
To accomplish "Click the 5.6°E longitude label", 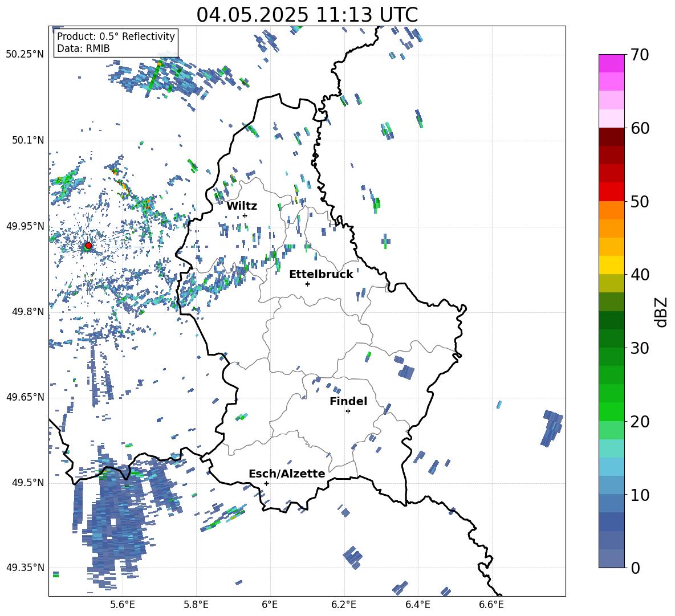I will pos(123,605).
